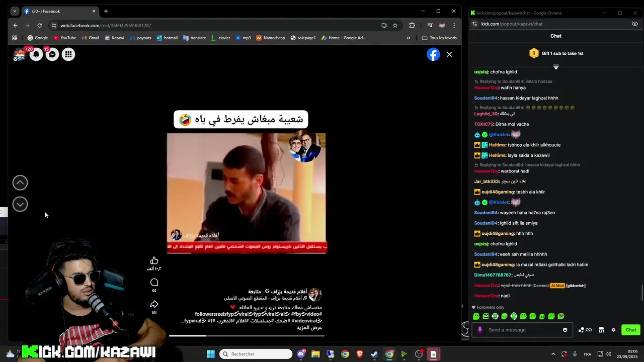
Task: Open the emoji picker in Kick chat input
Action: point(565,330)
